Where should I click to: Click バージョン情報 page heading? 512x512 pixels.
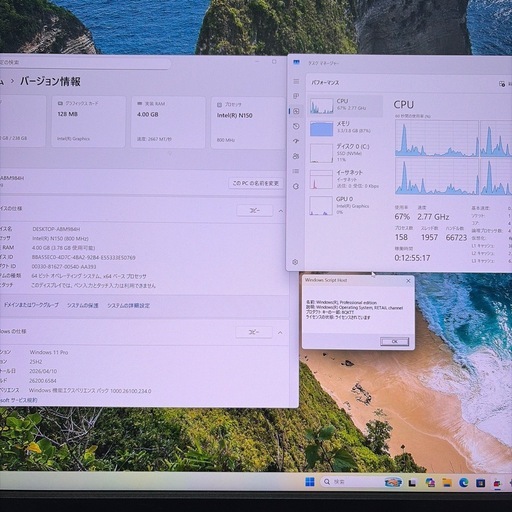(x=50, y=82)
